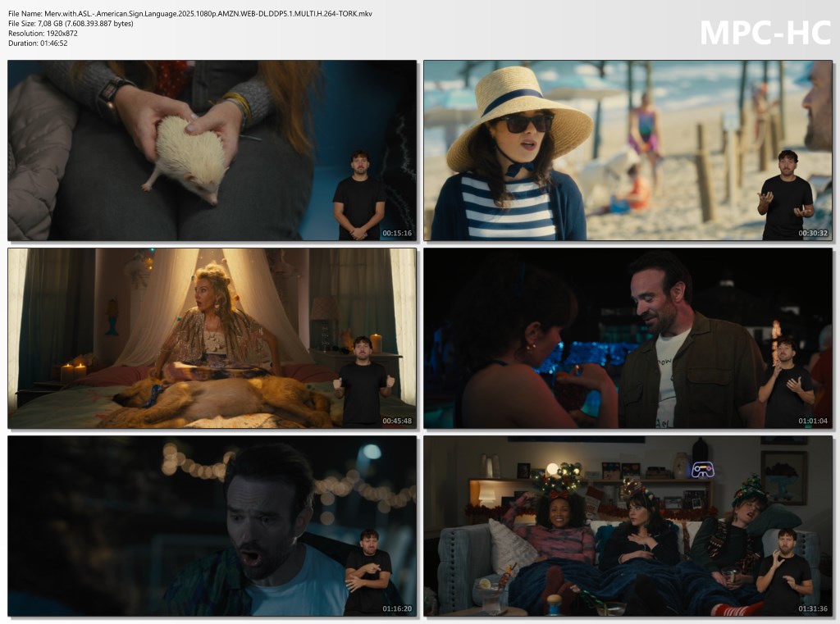This screenshot has height=624, width=840.
Task: Click the ASL interpreter in the beach frame
Action: coord(786,197)
